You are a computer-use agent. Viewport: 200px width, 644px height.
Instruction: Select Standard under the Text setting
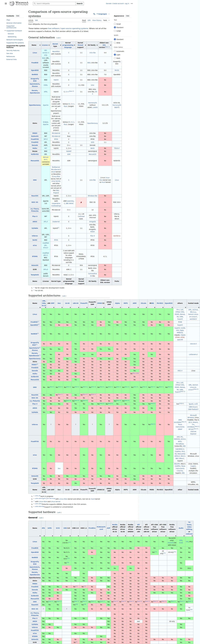coord(115,27)
